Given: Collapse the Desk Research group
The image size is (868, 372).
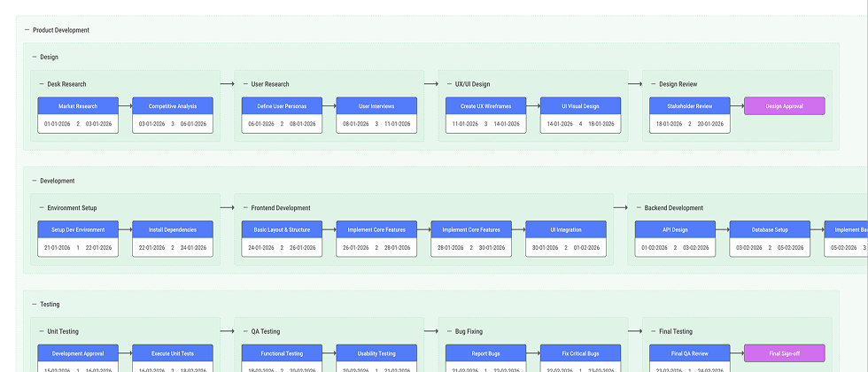Looking at the screenshot, I should point(41,84).
